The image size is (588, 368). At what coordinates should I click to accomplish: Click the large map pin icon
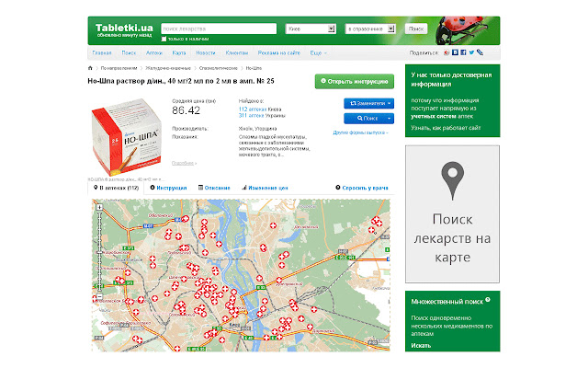[x=453, y=180]
